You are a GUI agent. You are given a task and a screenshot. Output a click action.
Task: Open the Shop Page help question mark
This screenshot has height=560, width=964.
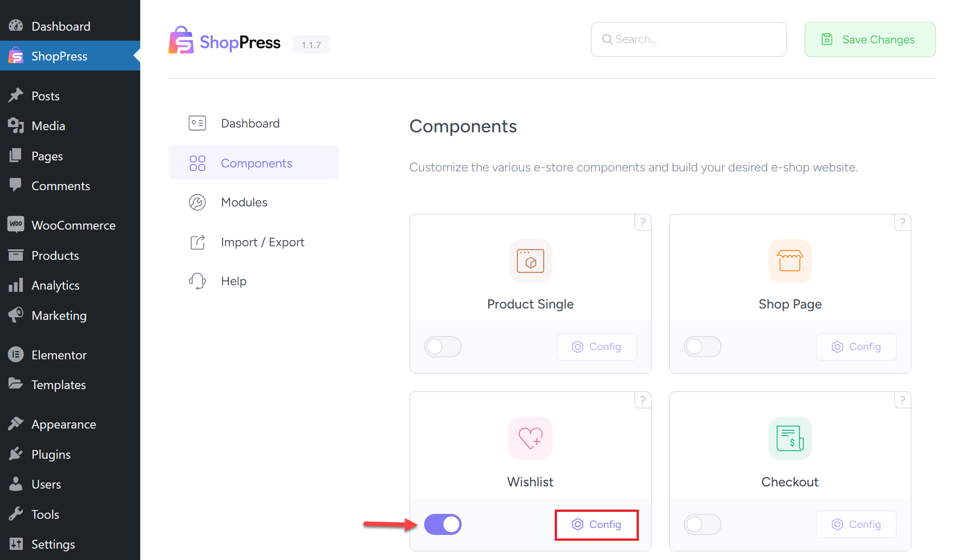tap(902, 223)
